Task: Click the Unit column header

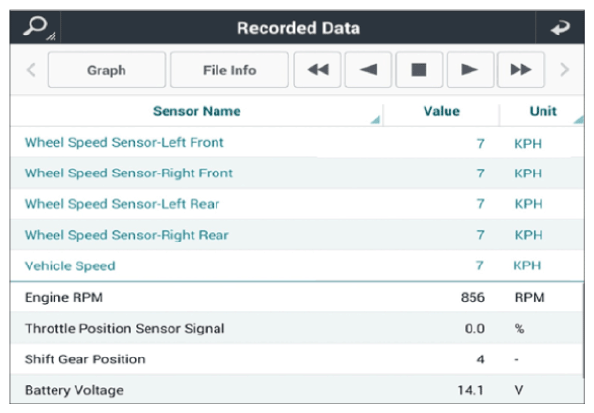Action: [x=542, y=111]
